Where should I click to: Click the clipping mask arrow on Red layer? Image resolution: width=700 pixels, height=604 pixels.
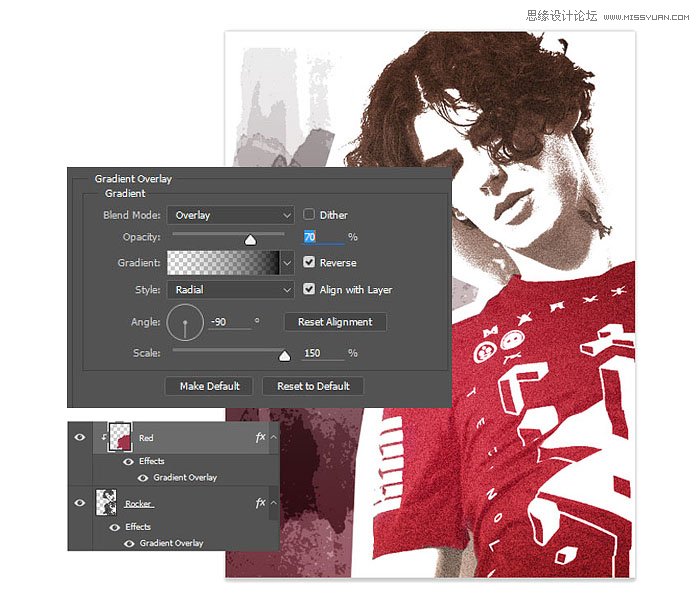[104, 437]
